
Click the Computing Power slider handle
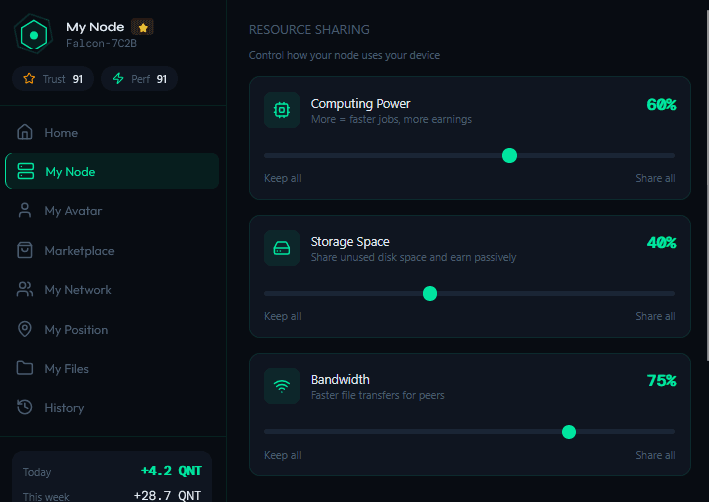point(509,156)
